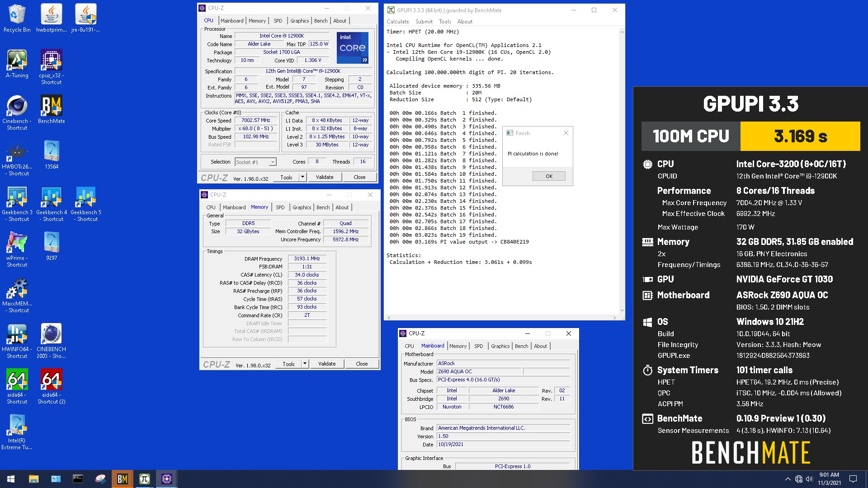Viewport: 868px width, 488px height.
Task: Expand the Tools dropdown arrow in Memory CPU-Z window
Action: tap(305, 364)
